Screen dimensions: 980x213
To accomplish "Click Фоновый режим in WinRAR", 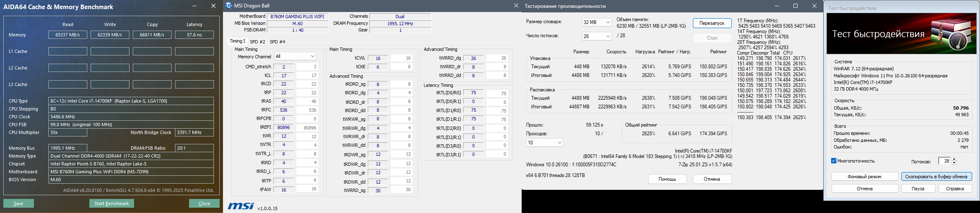I will tap(865, 177).
